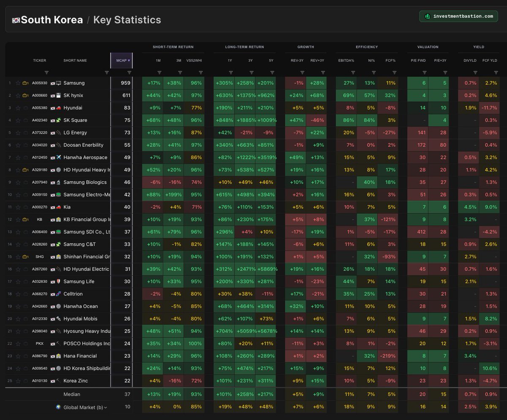
Task: Toggle favorite star for Korea Zinc
Action: click(x=18, y=381)
